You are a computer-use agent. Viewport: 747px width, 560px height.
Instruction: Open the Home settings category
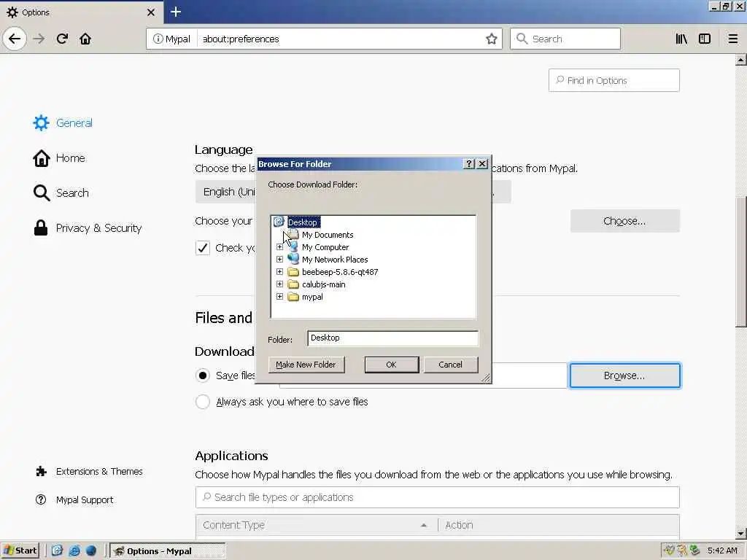click(x=59, y=157)
